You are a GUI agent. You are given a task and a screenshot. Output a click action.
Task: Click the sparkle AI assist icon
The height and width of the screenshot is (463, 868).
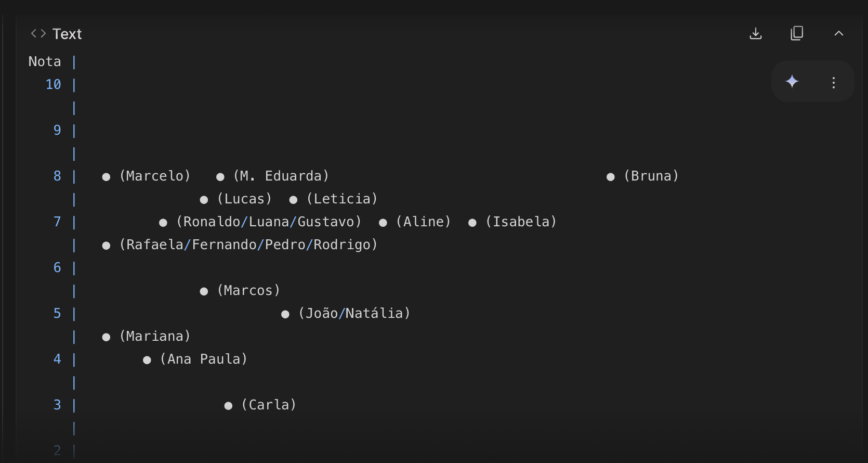(x=792, y=82)
